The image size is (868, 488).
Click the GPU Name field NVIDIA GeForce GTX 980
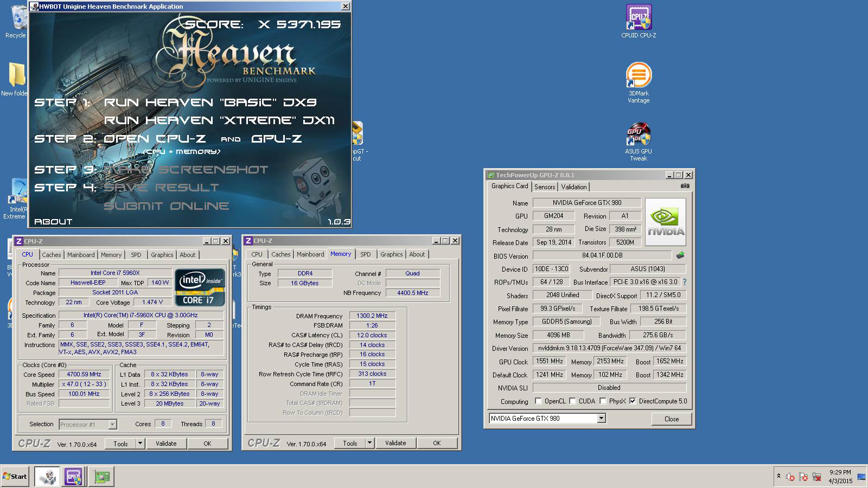[x=587, y=203]
